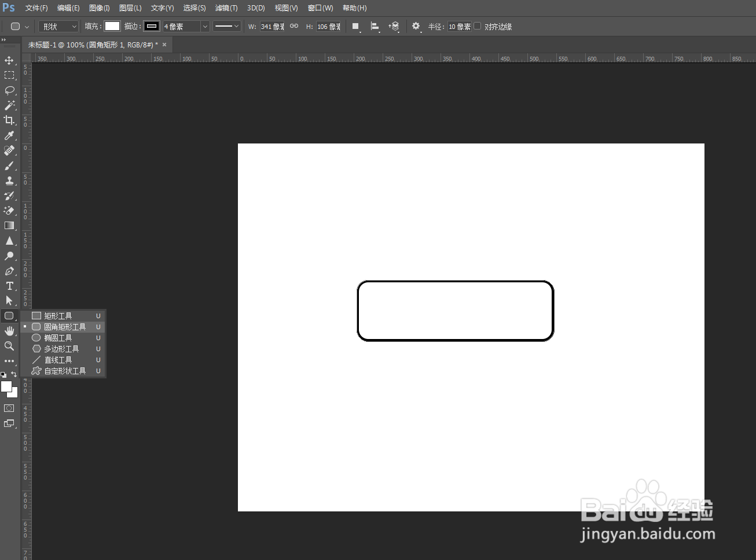
Task: Select the Lasso tool
Action: pos(9,90)
